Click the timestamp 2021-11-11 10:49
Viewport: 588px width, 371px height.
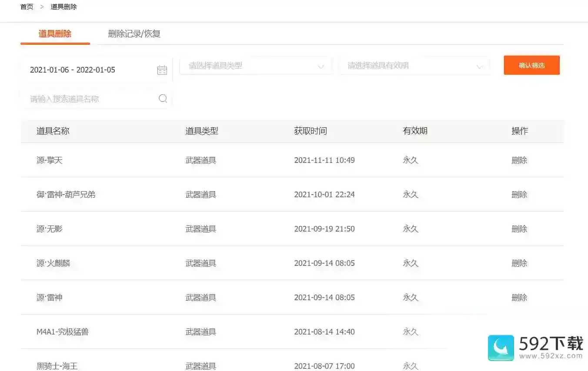click(x=324, y=160)
